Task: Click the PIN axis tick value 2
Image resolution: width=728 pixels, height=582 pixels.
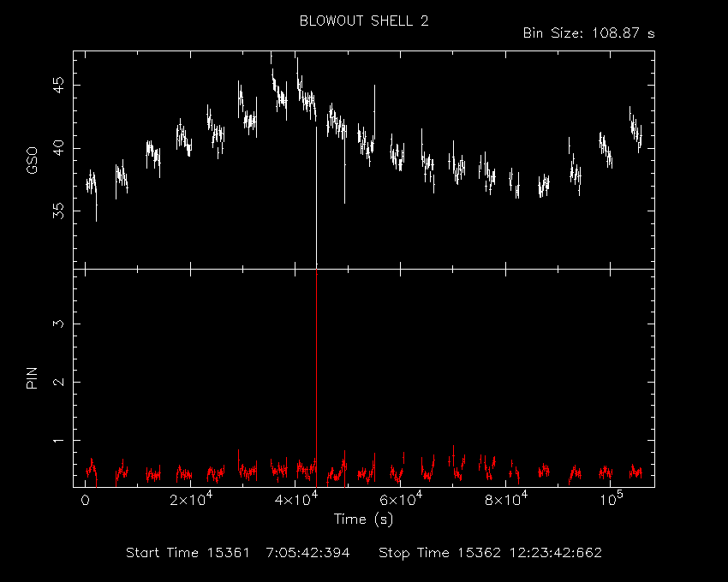Action: click(x=58, y=382)
